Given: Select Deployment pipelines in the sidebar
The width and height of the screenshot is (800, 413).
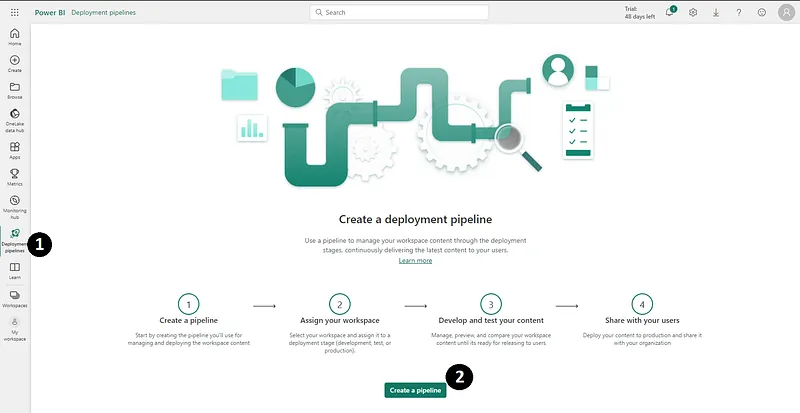Looking at the screenshot, I should [x=15, y=240].
